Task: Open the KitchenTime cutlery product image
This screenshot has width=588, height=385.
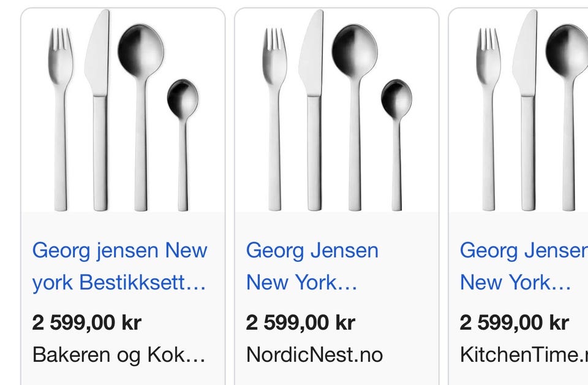Action: pos(519,110)
